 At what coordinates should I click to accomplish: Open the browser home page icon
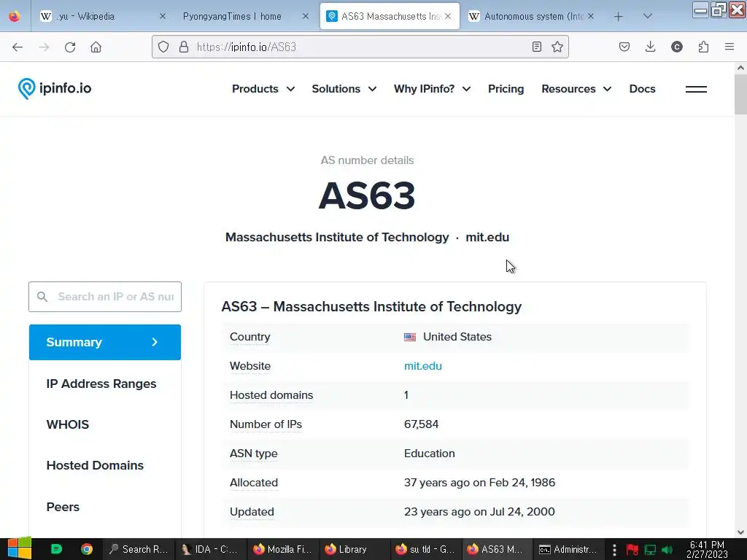[x=96, y=47]
